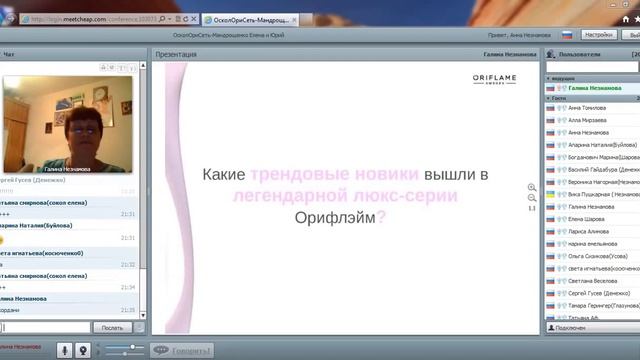The width and height of the screenshot is (640, 360).
Task: Click the Пользователи panel people icon
Action: point(551,54)
